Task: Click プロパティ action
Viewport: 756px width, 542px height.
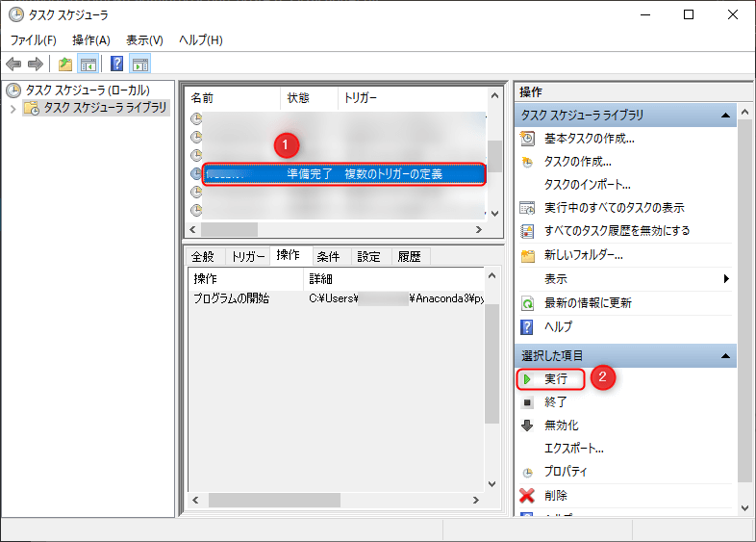Action: pyautogui.click(x=566, y=471)
